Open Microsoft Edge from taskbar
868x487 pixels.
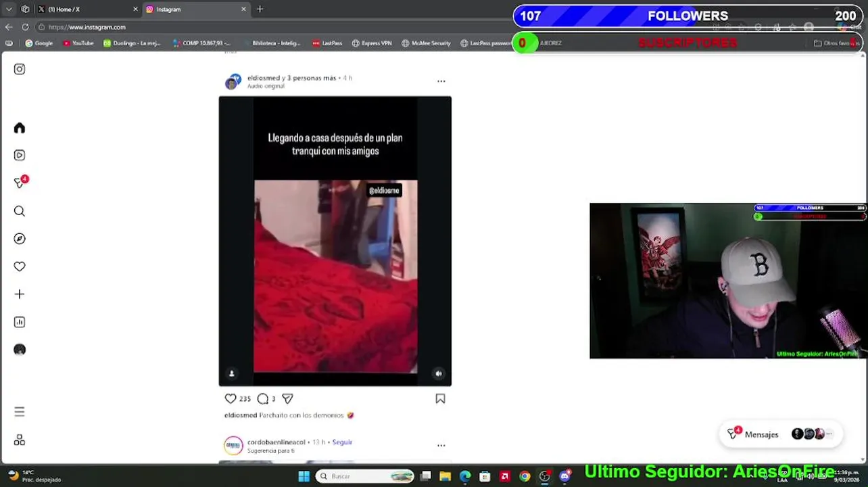coord(465,476)
